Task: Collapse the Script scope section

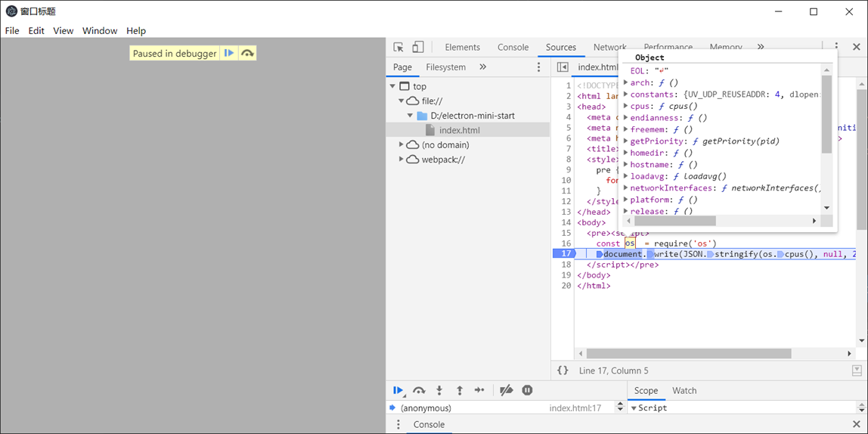Action: pyautogui.click(x=634, y=408)
